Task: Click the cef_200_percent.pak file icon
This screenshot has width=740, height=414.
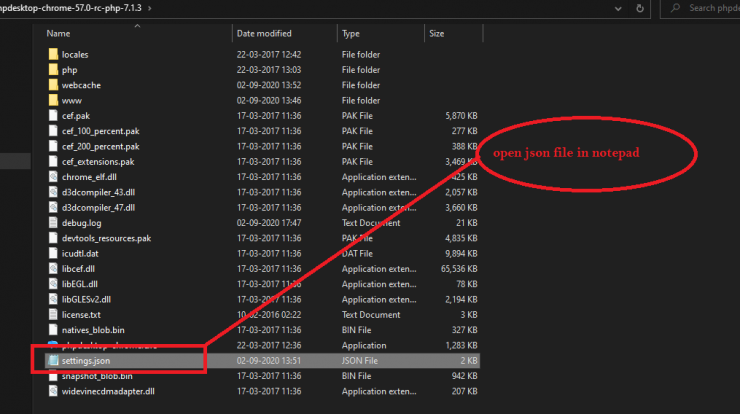Action: 53,146
